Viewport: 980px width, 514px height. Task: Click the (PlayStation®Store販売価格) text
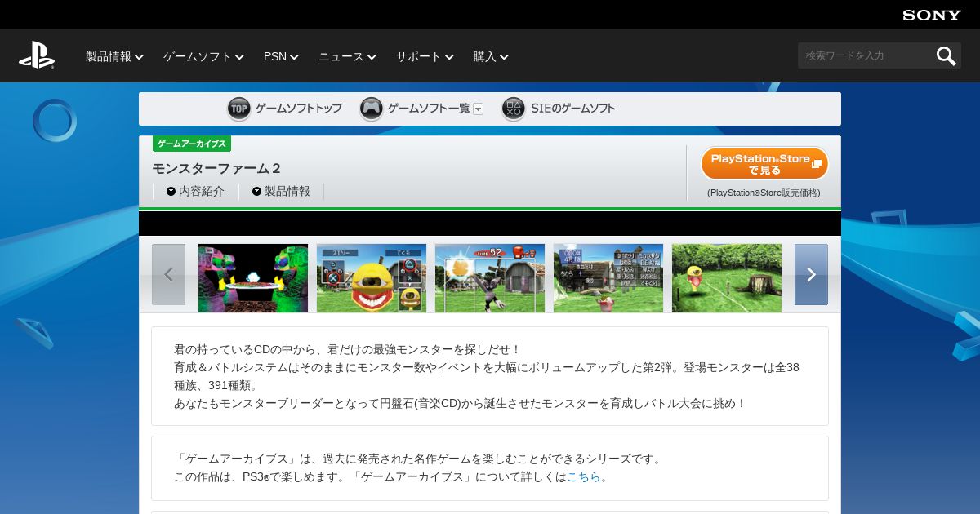764,193
